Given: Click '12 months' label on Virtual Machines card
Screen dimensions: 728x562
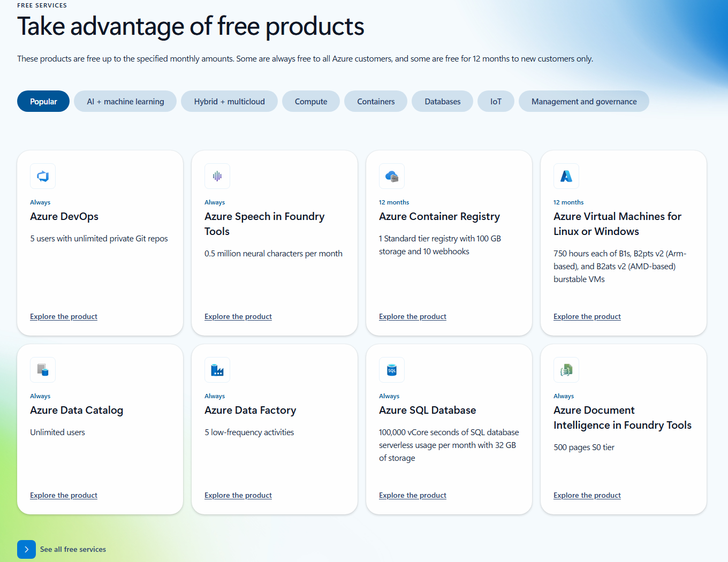Looking at the screenshot, I should tap(568, 202).
